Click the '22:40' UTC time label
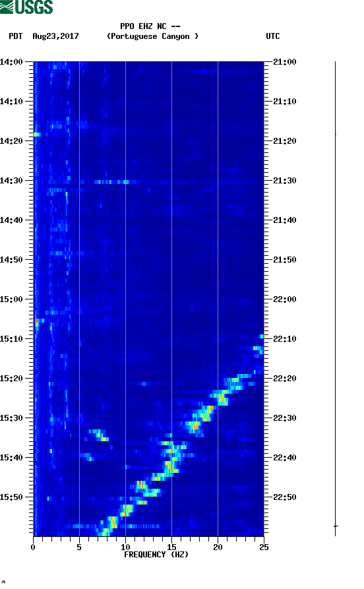Viewport: 364px width, 589px height. click(x=285, y=458)
